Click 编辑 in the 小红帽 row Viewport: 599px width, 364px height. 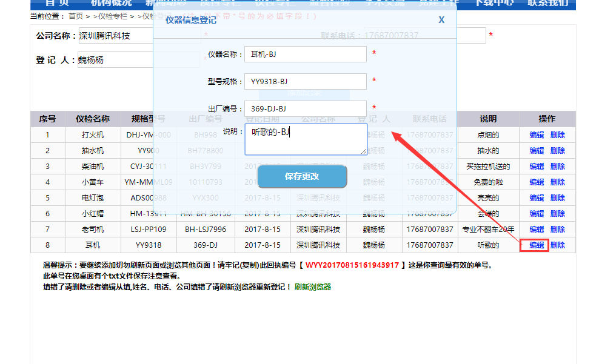coord(537,213)
